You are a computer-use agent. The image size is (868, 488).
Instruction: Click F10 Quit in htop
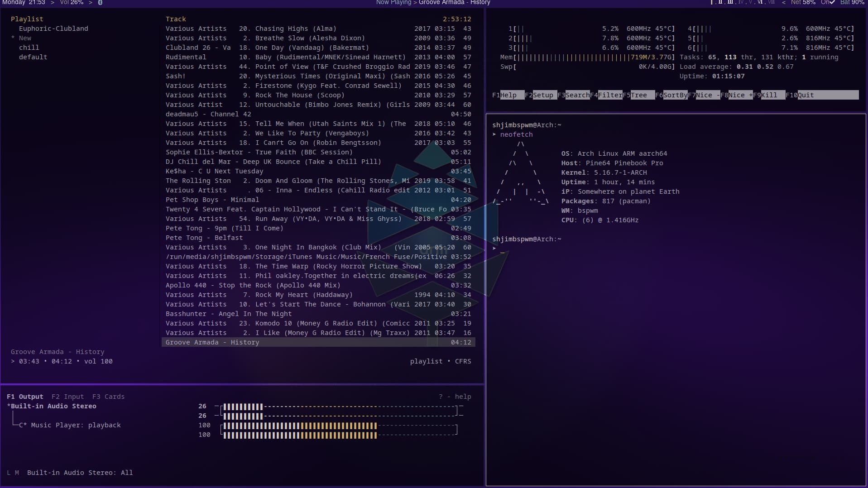click(x=822, y=95)
